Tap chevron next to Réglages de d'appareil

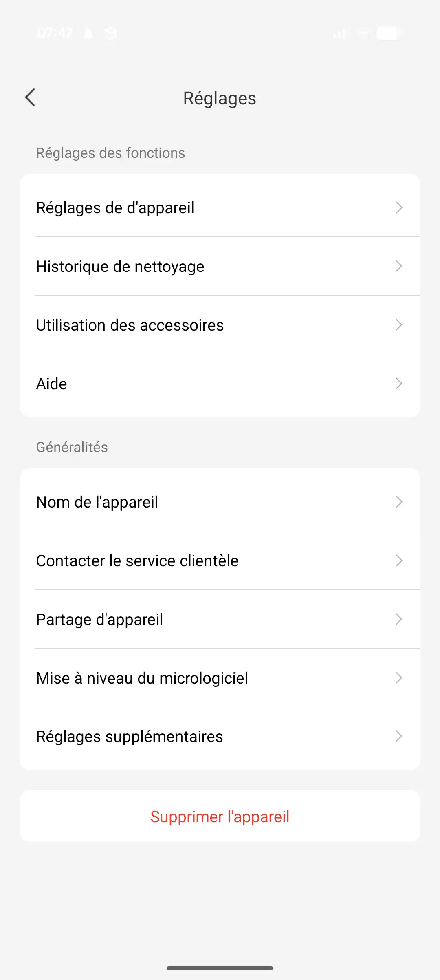pyautogui.click(x=399, y=208)
